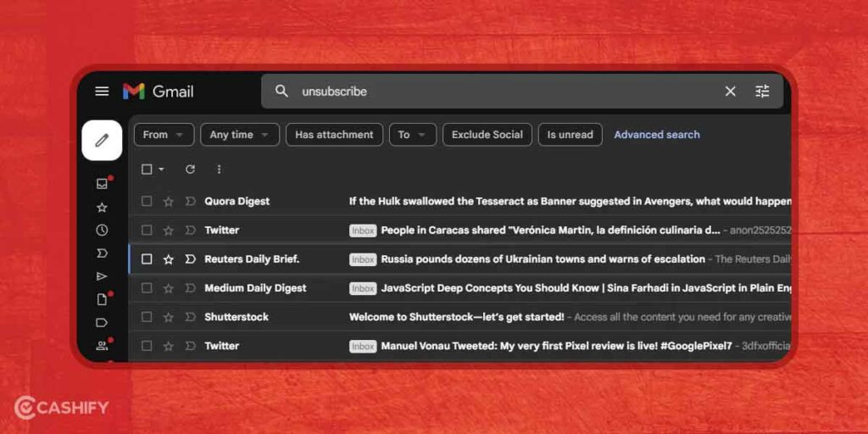Open the three-dot more options menu

click(219, 170)
